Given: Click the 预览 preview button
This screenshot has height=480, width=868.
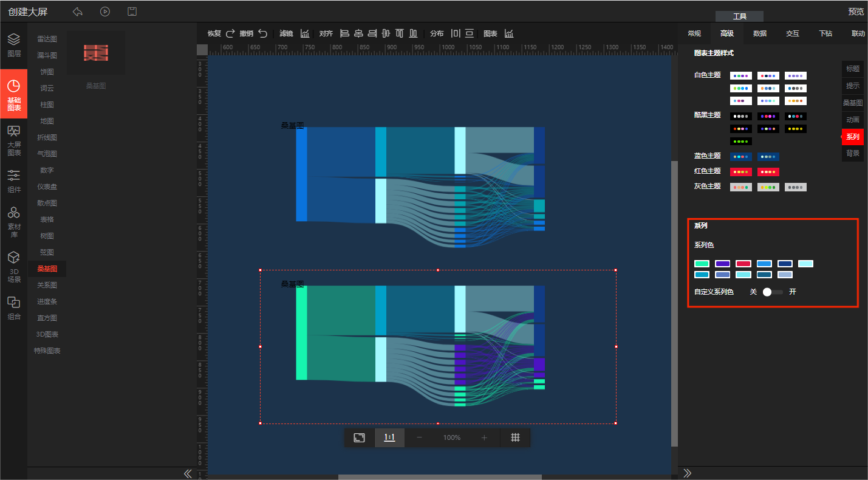Looking at the screenshot, I should (855, 12).
